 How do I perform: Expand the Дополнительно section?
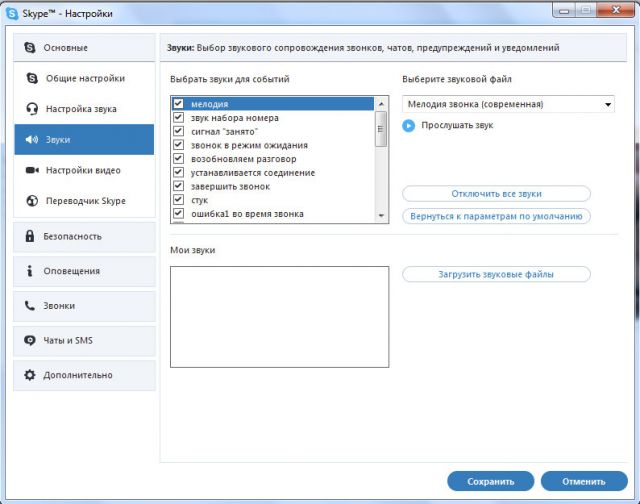coord(84,375)
